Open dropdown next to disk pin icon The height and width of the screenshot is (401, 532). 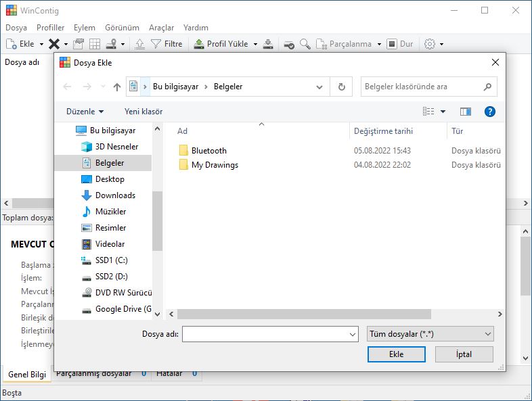(123, 45)
